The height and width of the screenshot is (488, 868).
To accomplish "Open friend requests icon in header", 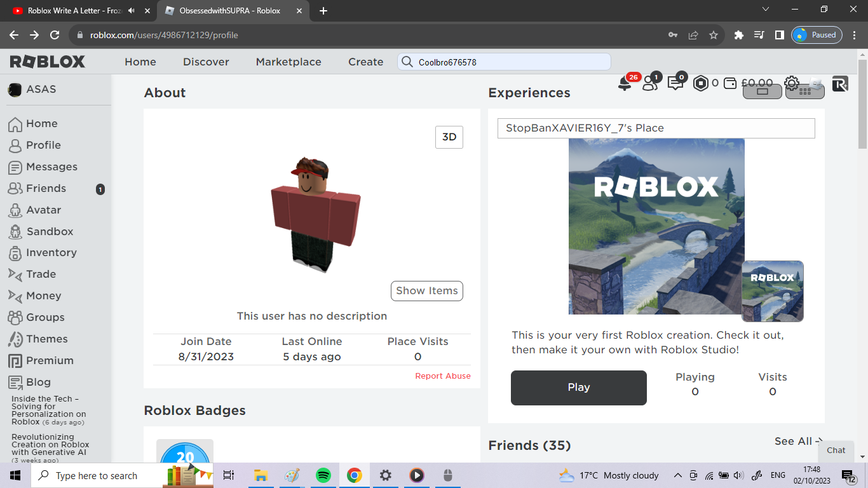I will 649,83.
